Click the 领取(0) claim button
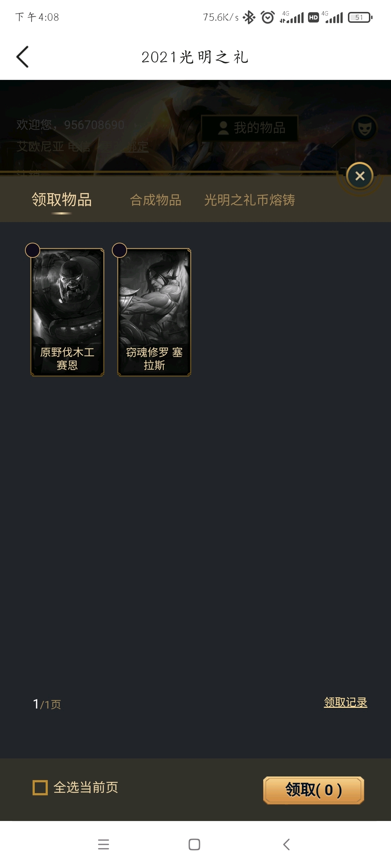The height and width of the screenshot is (868, 391). pyautogui.click(x=314, y=790)
